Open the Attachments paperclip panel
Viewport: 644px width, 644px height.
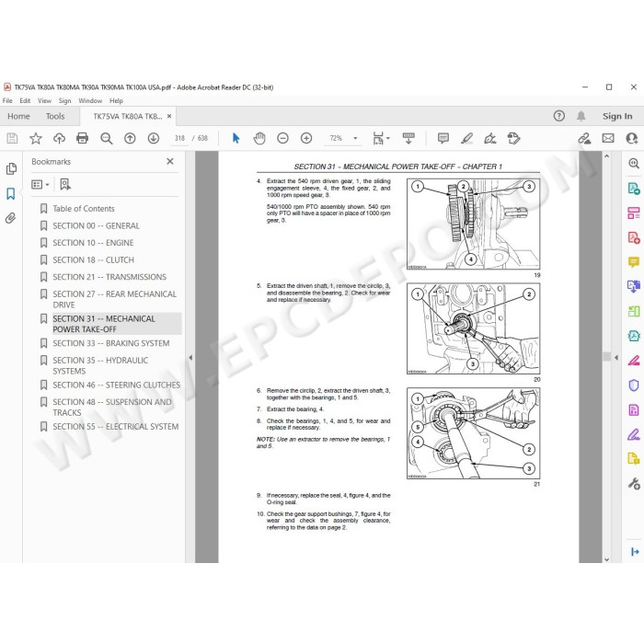click(11, 218)
